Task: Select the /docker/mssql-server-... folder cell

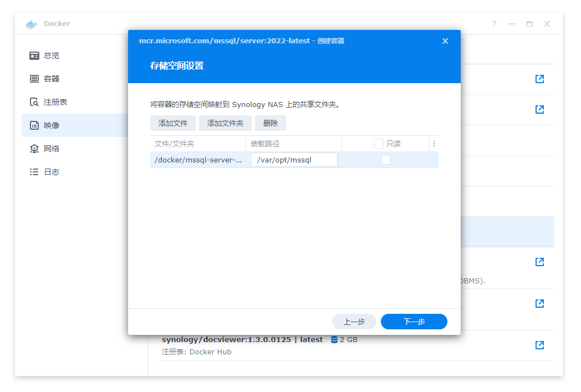Action: click(x=198, y=160)
